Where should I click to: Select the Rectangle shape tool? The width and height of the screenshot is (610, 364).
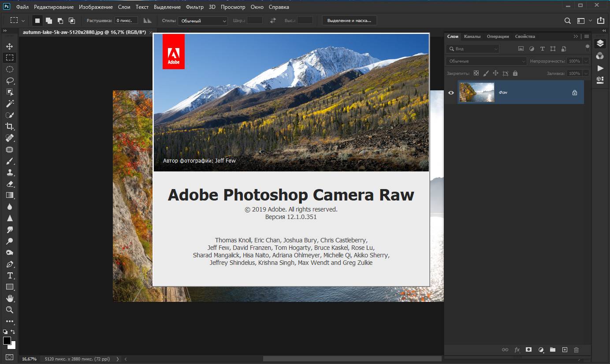9,287
